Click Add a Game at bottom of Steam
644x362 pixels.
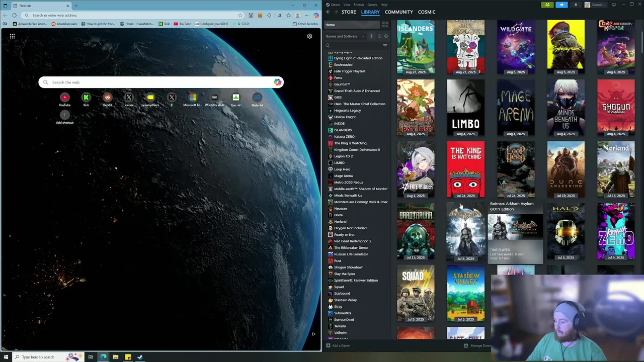pyautogui.click(x=338, y=345)
